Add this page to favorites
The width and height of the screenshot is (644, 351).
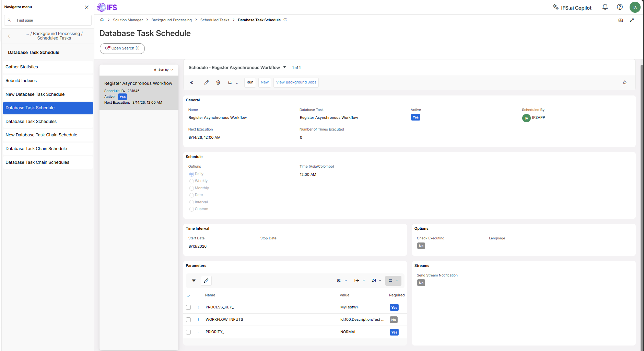pos(625,82)
